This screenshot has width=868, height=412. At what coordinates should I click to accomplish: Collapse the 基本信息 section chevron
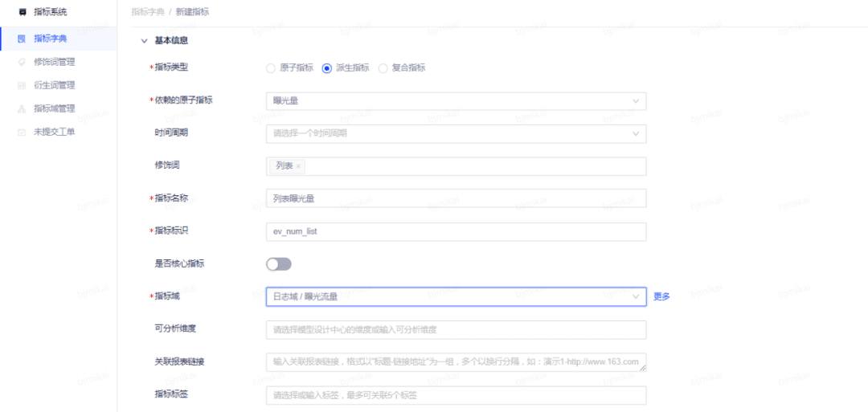[x=144, y=40]
